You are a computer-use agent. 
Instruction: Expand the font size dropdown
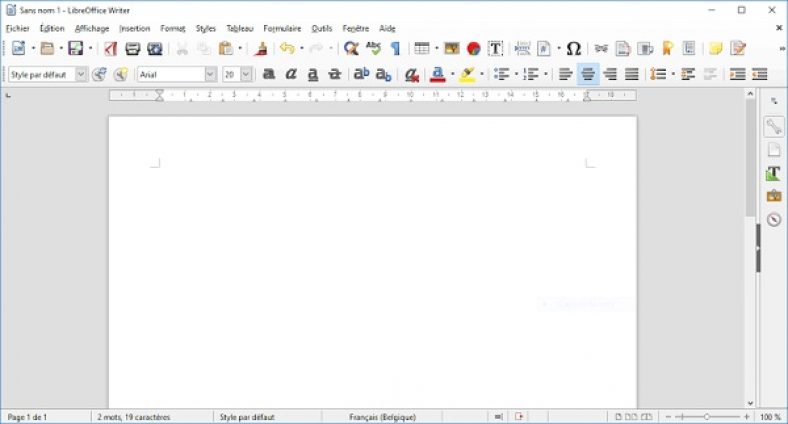246,74
